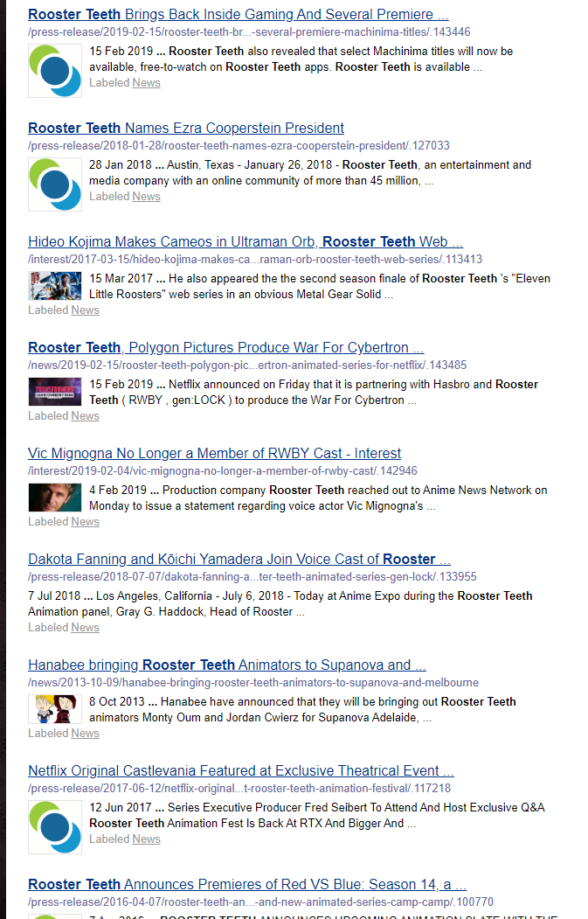The image size is (588, 919).
Task: Click the Transformers War For Cybertron thumbnail
Action: tap(55, 392)
